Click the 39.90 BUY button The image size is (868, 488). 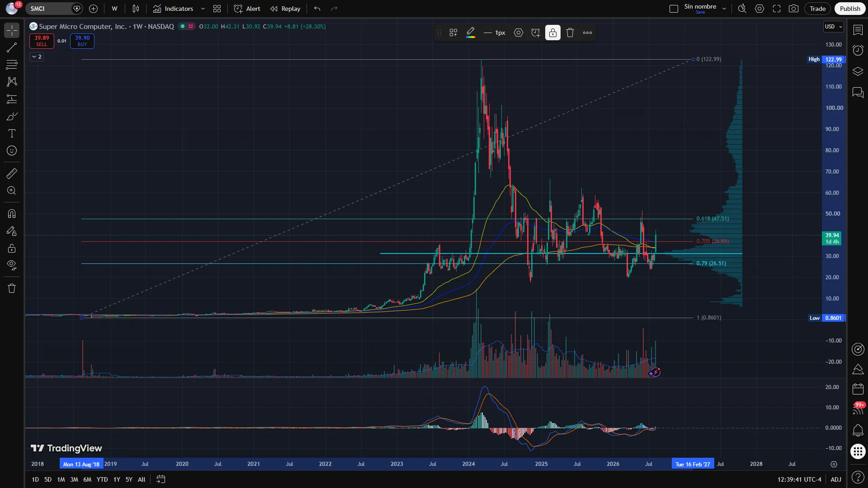(x=82, y=41)
